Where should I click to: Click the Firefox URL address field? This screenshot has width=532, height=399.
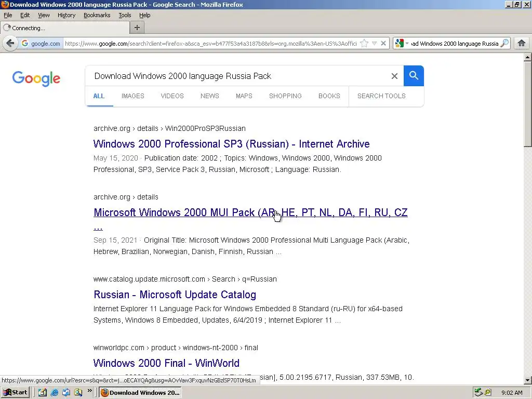click(210, 44)
